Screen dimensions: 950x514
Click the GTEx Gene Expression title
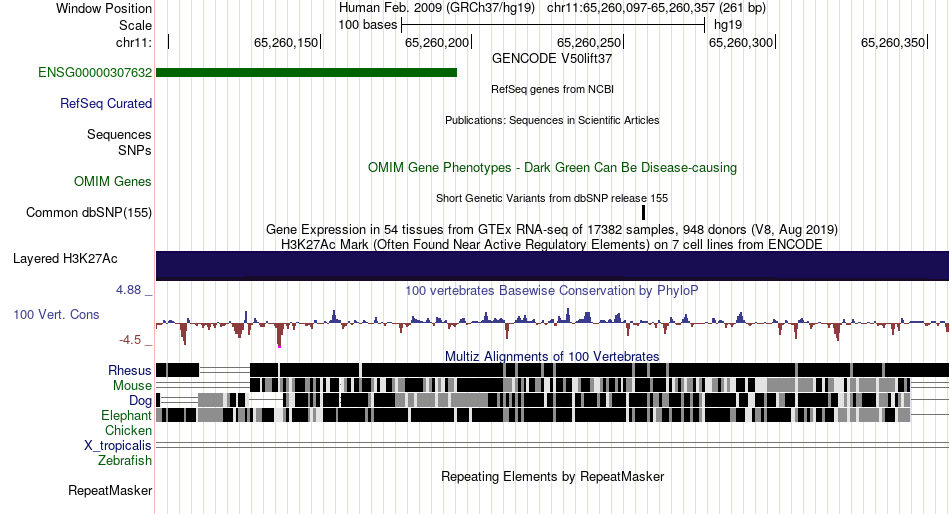click(552, 230)
